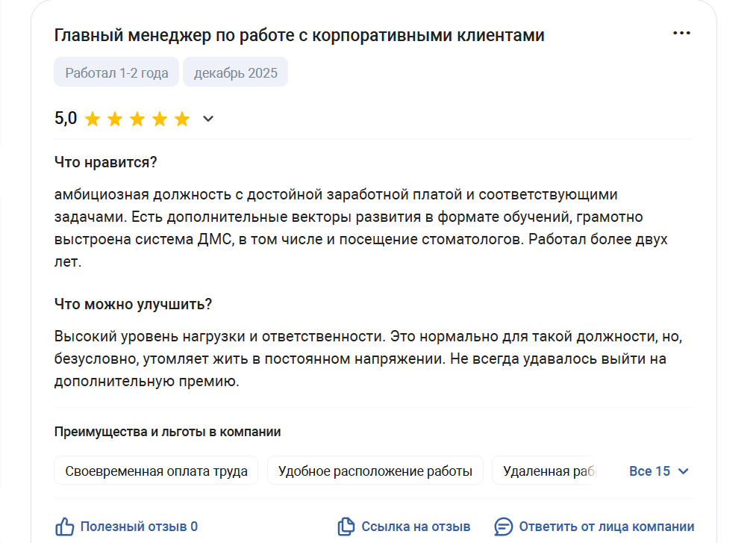756x543 pixels.
Task: Click the third rating star
Action: (x=137, y=119)
